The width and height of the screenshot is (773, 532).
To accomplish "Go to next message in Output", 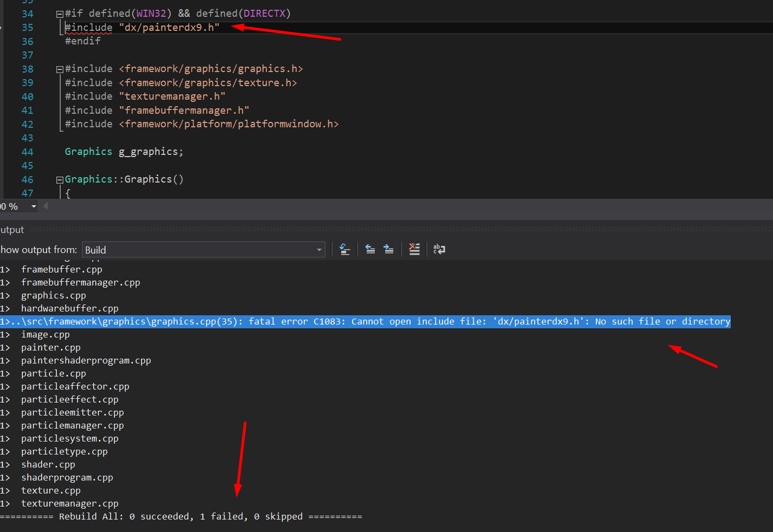I will tap(388, 249).
